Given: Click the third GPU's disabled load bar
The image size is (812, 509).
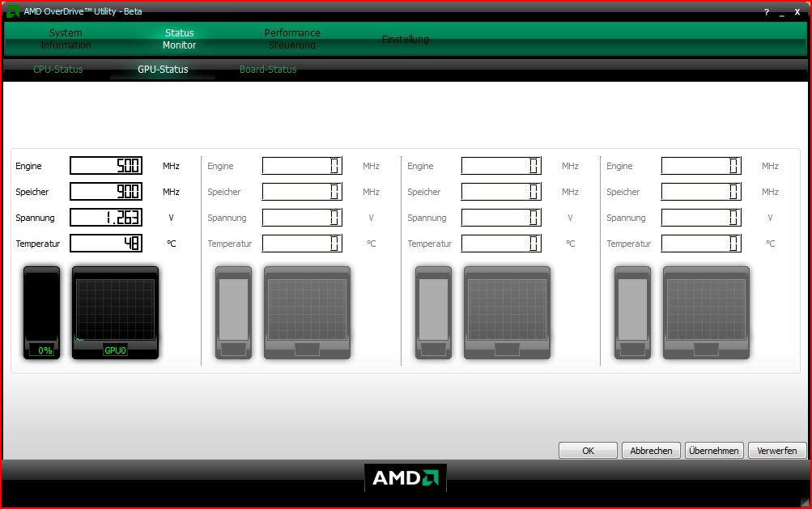Looking at the screenshot, I should [433, 312].
